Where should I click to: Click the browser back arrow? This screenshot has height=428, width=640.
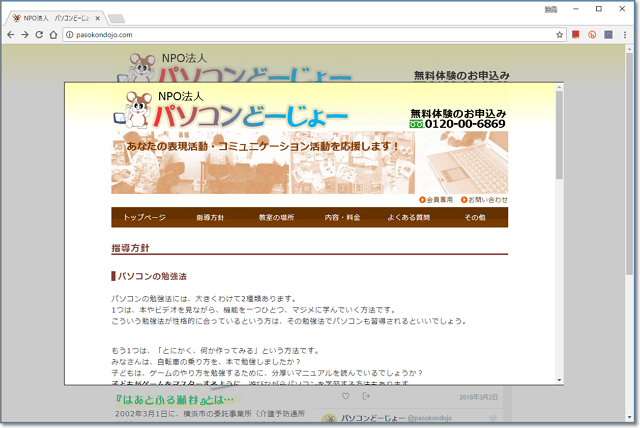[x=11, y=34]
